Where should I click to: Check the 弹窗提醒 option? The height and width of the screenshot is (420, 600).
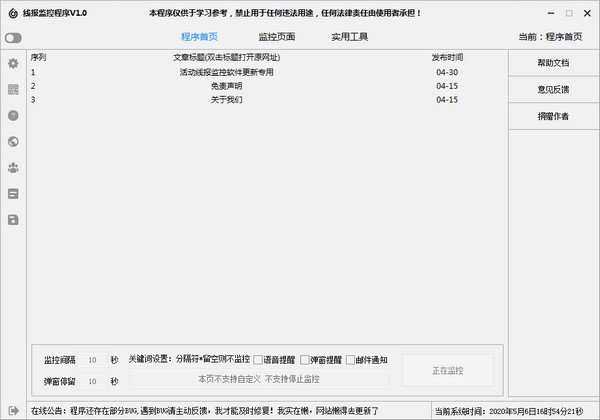pyautogui.click(x=305, y=359)
